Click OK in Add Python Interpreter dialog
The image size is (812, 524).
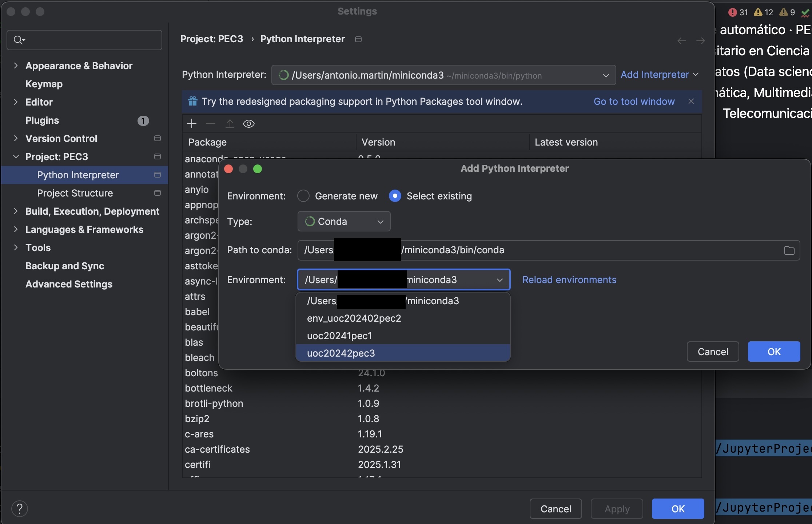click(x=774, y=352)
